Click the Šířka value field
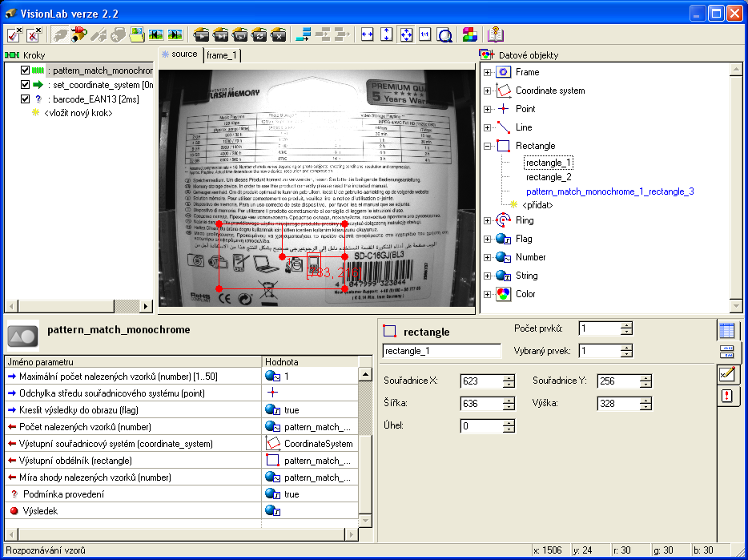This screenshot has height=560, width=748. click(482, 404)
